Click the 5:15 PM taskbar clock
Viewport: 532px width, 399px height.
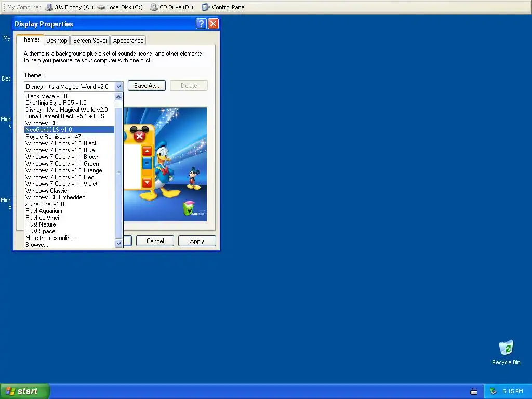(x=513, y=392)
